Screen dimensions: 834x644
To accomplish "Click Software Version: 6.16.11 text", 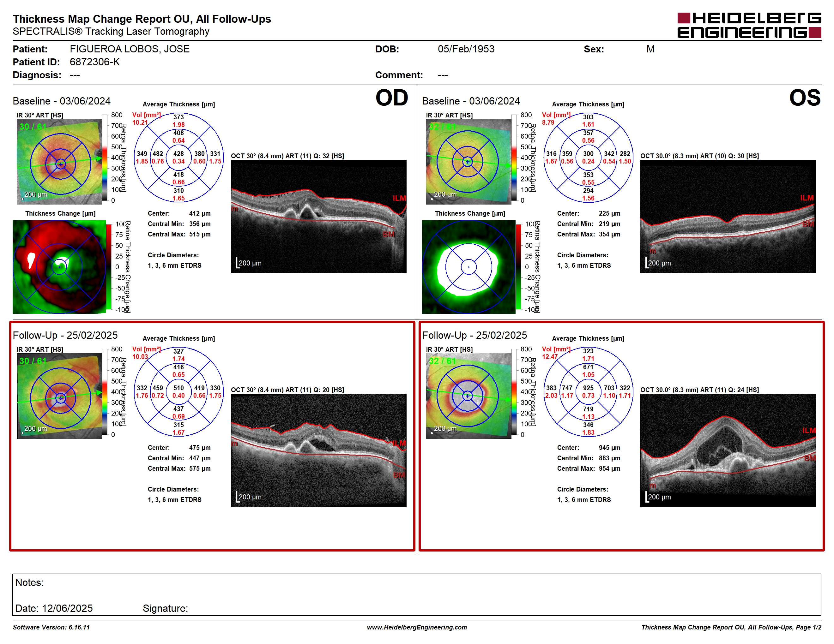I will (x=51, y=627).
